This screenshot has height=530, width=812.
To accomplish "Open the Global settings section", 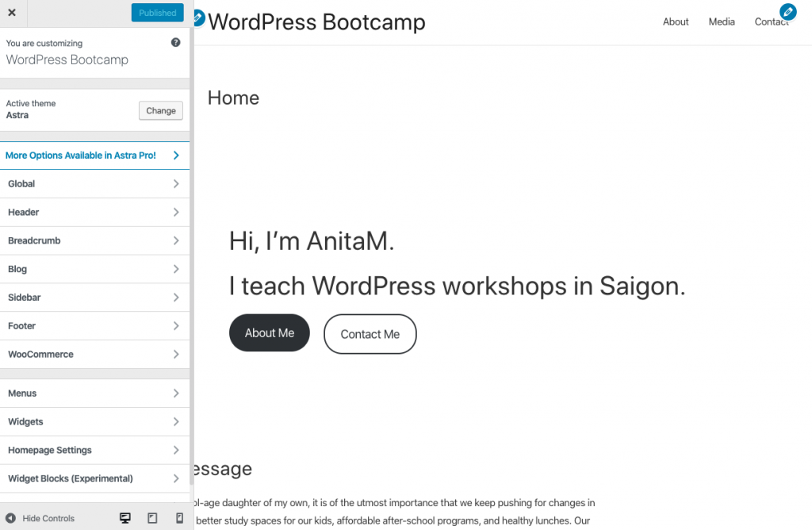I will point(95,184).
